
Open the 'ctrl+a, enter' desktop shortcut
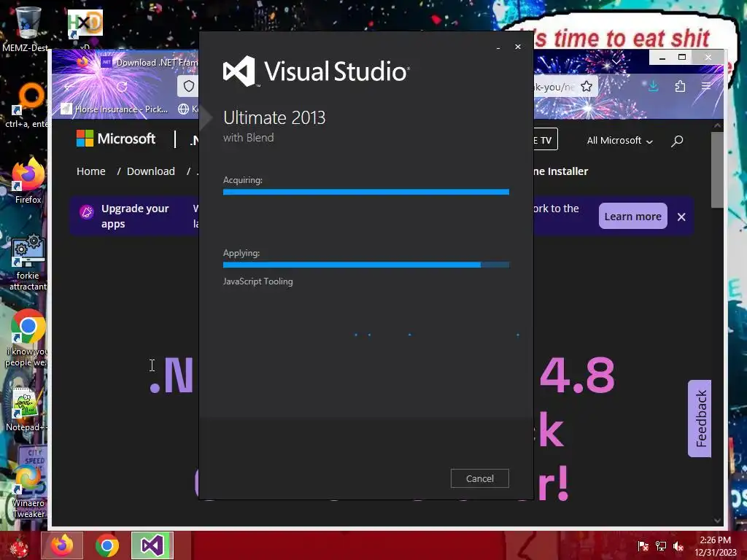tap(27, 105)
